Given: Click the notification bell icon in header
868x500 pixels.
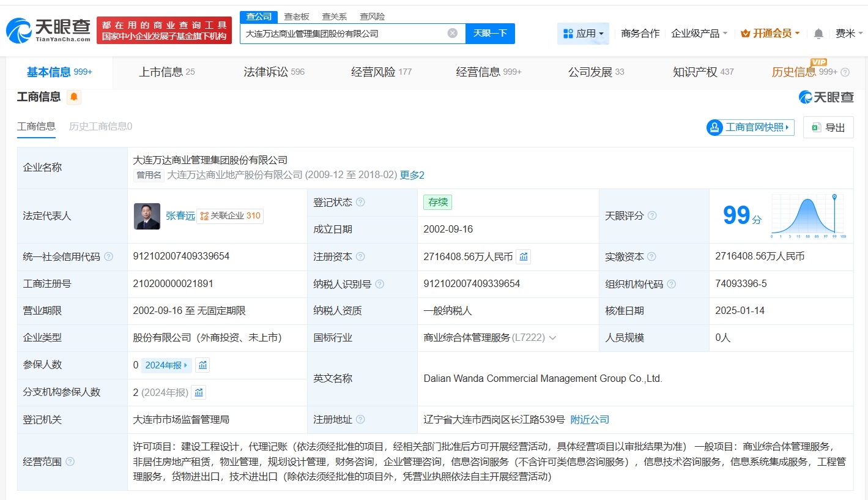Looking at the screenshot, I should (818, 34).
